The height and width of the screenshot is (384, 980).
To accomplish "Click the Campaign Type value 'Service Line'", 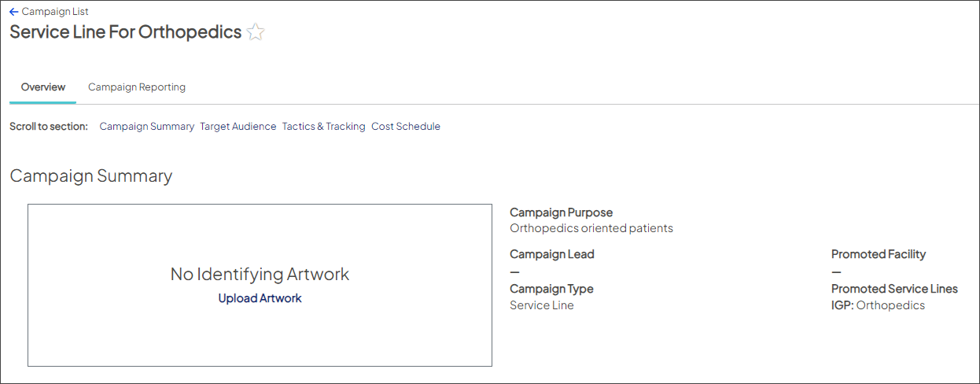I will pos(541,305).
